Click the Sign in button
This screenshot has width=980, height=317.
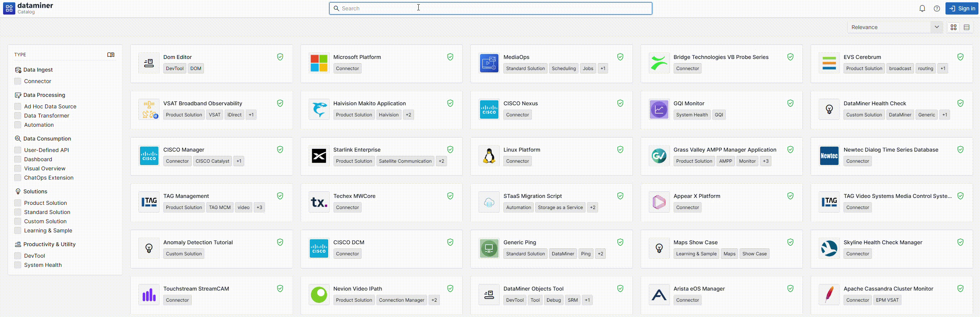(x=962, y=8)
